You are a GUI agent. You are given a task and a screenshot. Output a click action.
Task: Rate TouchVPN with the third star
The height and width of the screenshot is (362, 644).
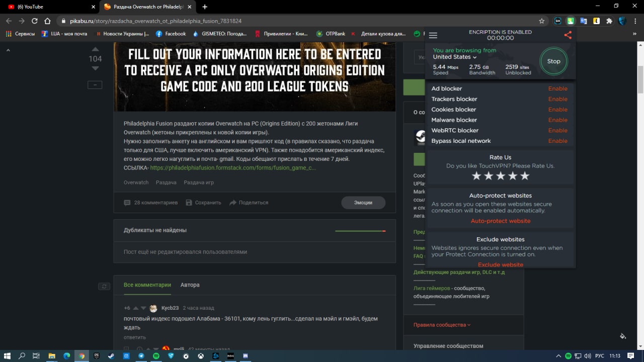(500, 175)
